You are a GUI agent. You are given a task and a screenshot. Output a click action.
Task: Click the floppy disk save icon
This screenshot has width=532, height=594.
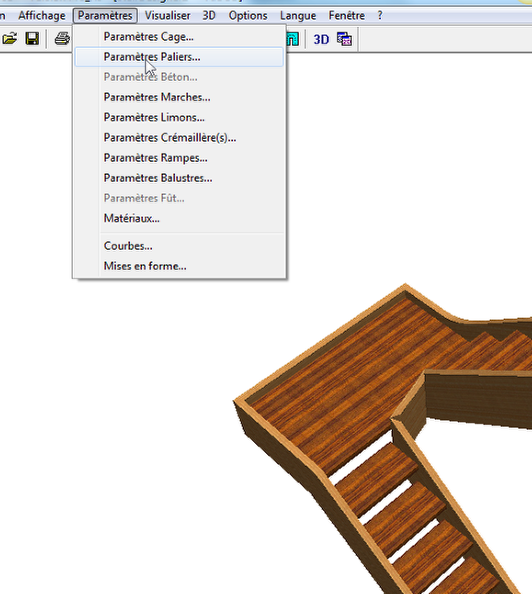pos(32,39)
